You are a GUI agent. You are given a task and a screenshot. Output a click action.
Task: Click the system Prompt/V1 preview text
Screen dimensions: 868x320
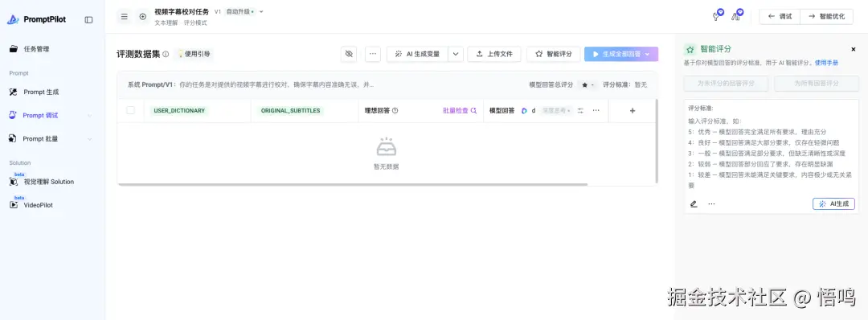click(x=250, y=84)
